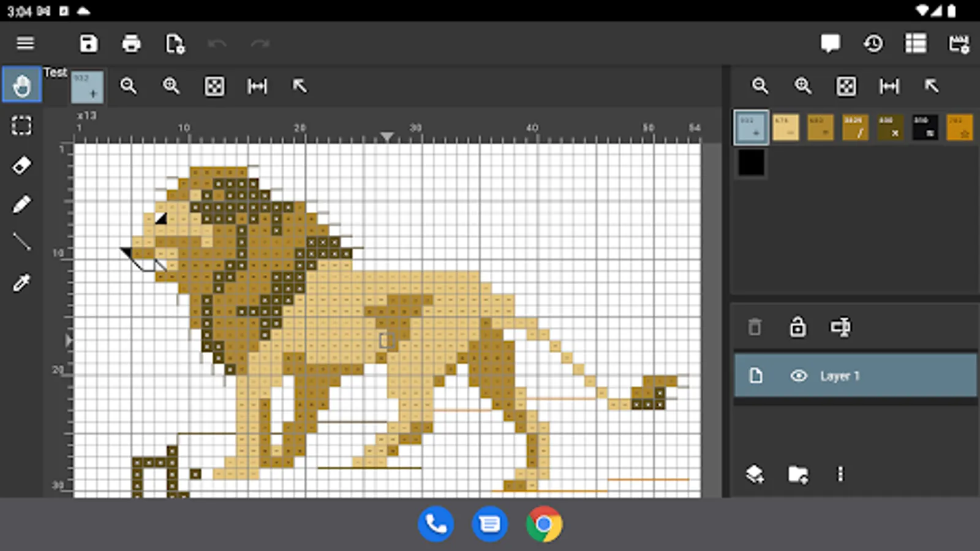
Task: Save the pattern with the floppy icon
Action: pos(88,43)
